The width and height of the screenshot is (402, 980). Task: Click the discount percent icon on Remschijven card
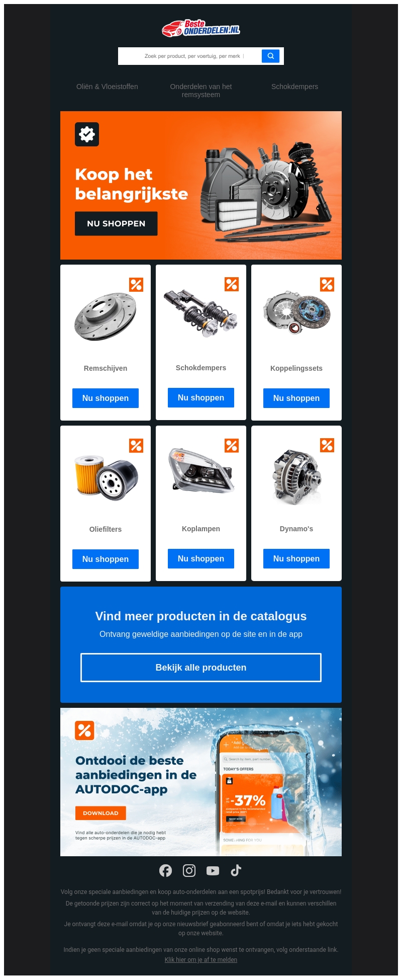coord(136,285)
